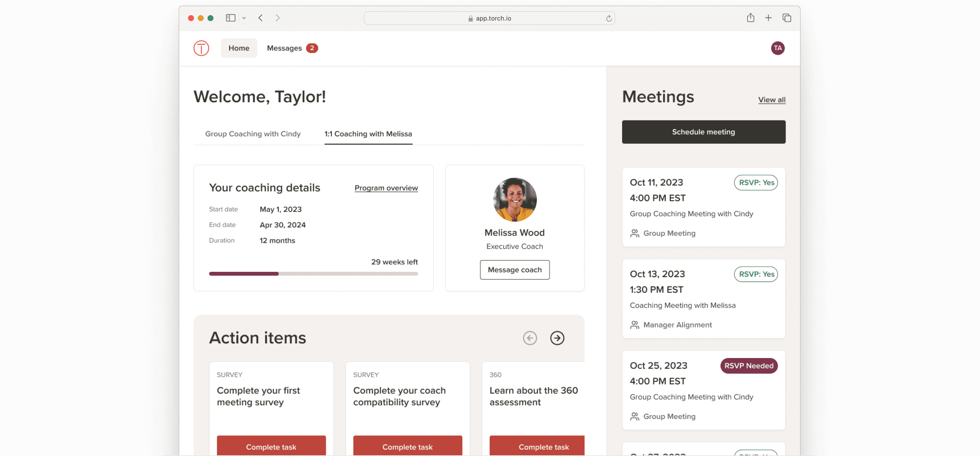
Task: Open Messages with the unread badge
Action: tap(285, 48)
